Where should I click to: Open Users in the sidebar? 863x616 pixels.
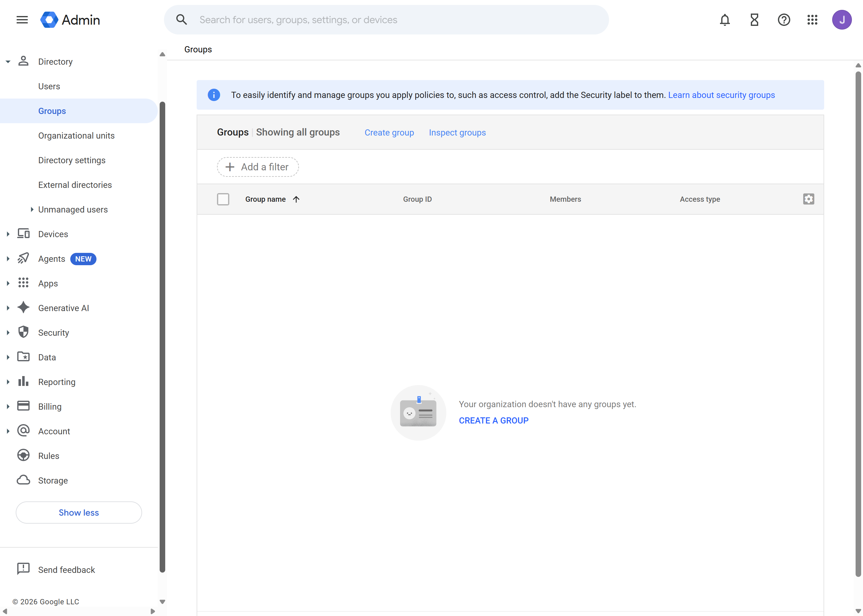coord(49,86)
